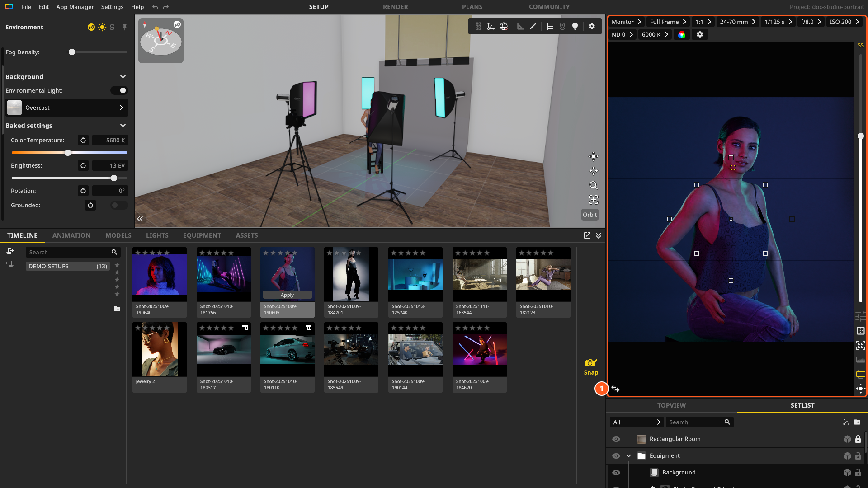
Task: Open the Overcast environment dropdown
Action: click(67, 108)
